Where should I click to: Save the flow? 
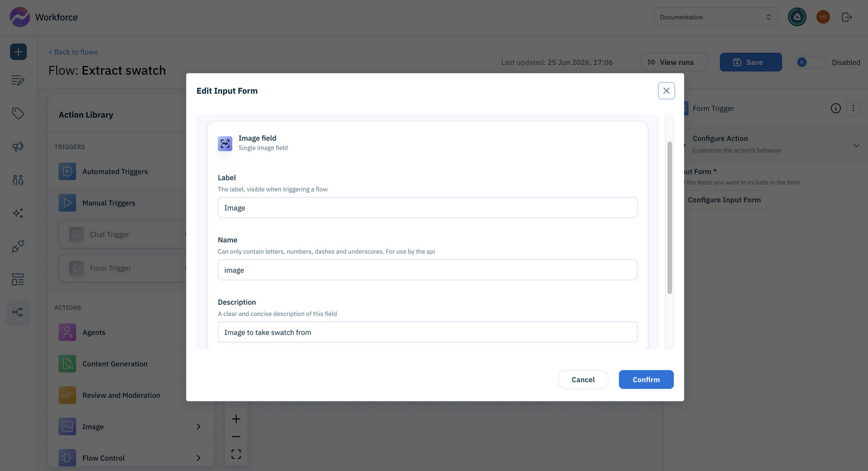[x=750, y=62]
